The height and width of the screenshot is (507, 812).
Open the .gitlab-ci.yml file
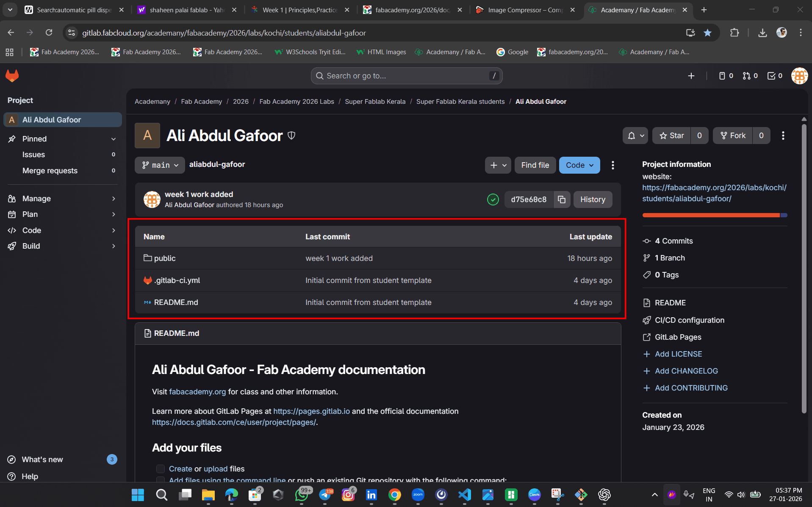coord(177,280)
